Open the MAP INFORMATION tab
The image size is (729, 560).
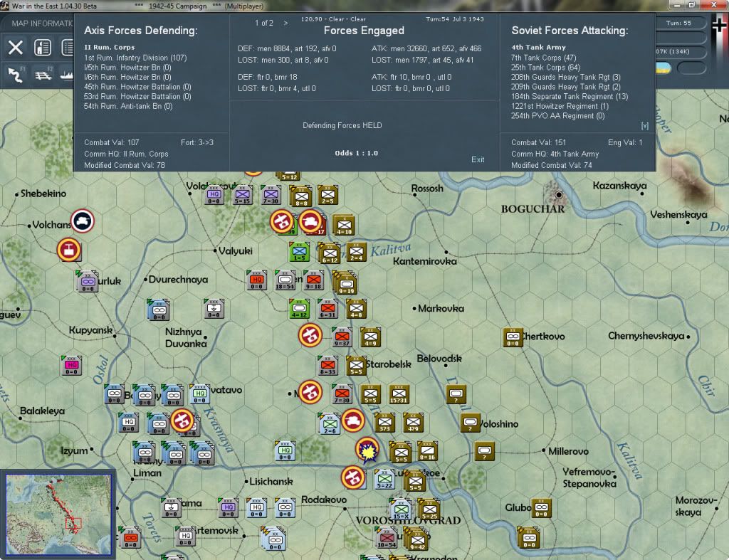[42, 23]
